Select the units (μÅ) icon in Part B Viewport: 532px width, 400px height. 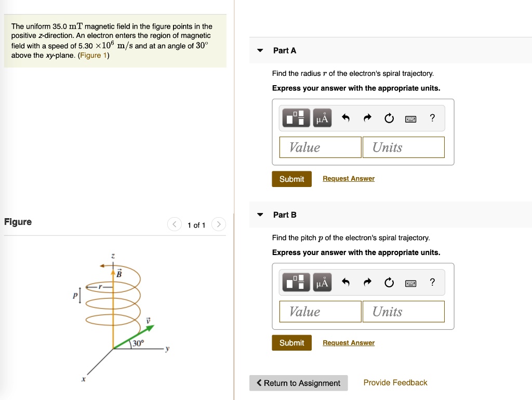pos(322,282)
